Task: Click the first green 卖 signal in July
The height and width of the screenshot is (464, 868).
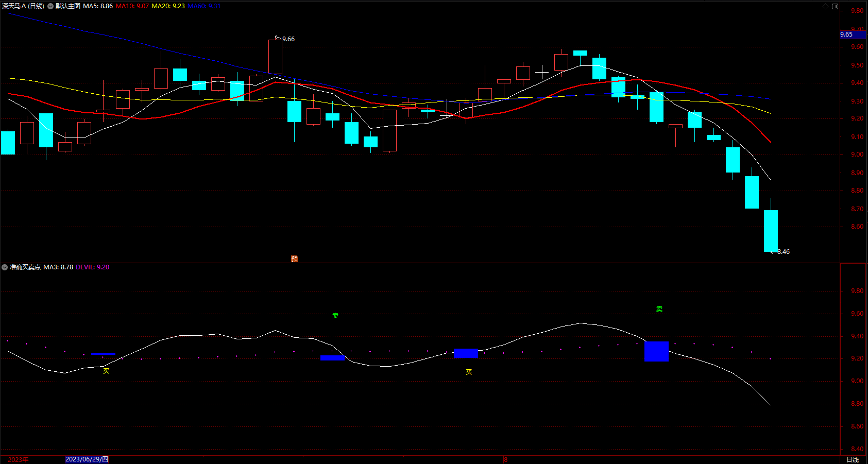Action: 335,316
